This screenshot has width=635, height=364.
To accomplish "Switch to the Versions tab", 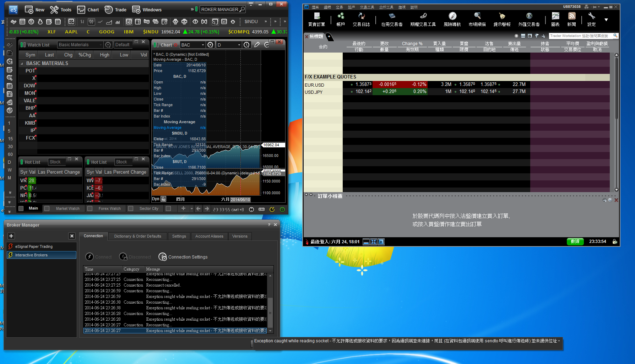I will (x=240, y=236).
